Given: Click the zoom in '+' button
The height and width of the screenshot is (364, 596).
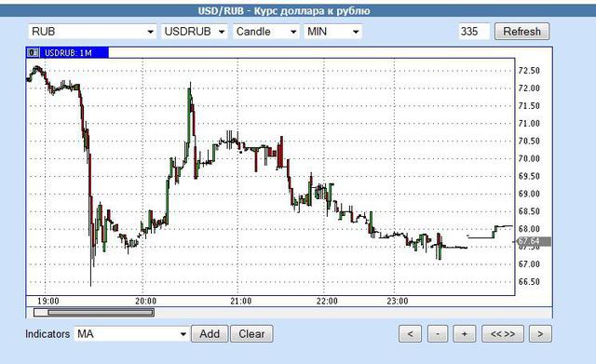Looking at the screenshot, I should pyautogui.click(x=464, y=334).
